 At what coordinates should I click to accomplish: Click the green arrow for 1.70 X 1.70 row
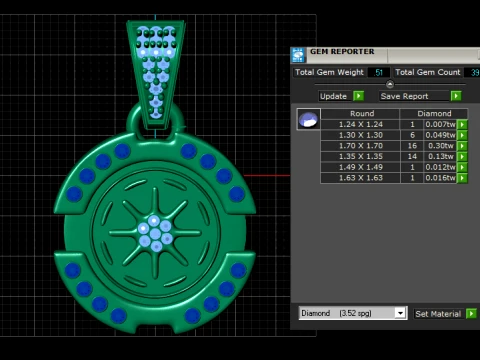[x=462, y=146]
